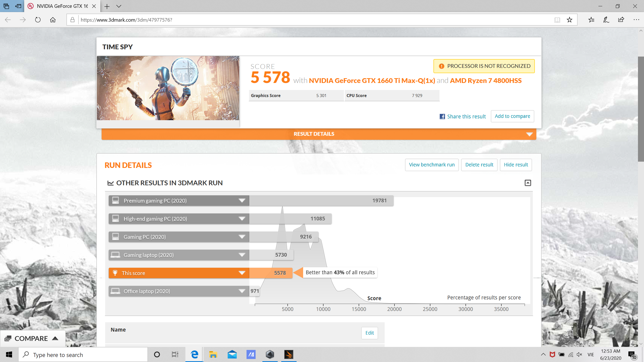Open the dark hexagon app on taskbar
Screen dimensions: 644x362
(x=270, y=354)
